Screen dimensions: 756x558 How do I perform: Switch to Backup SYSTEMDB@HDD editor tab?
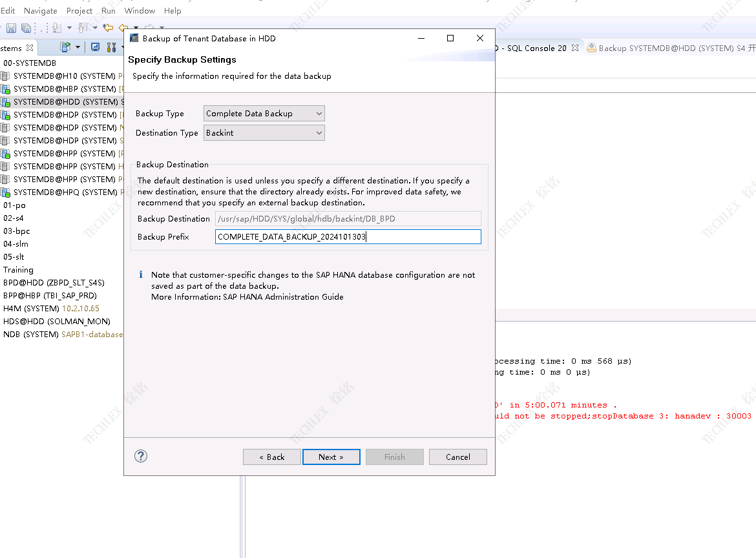(666, 48)
